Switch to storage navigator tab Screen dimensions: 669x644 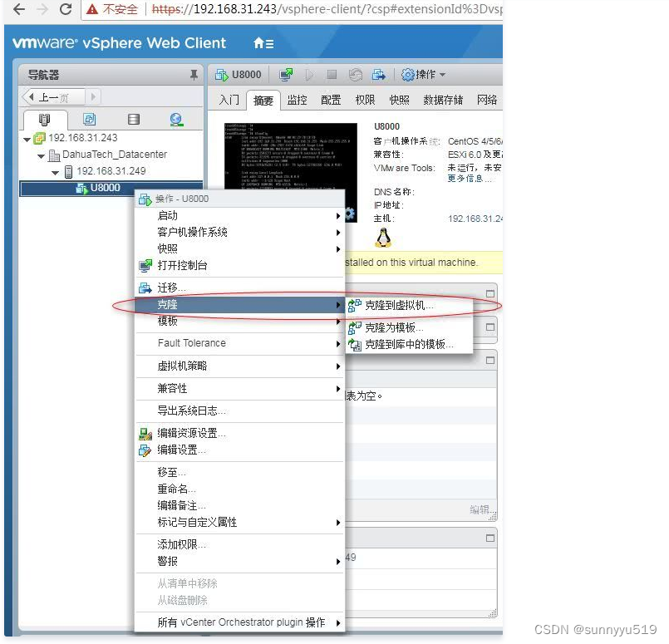134,120
